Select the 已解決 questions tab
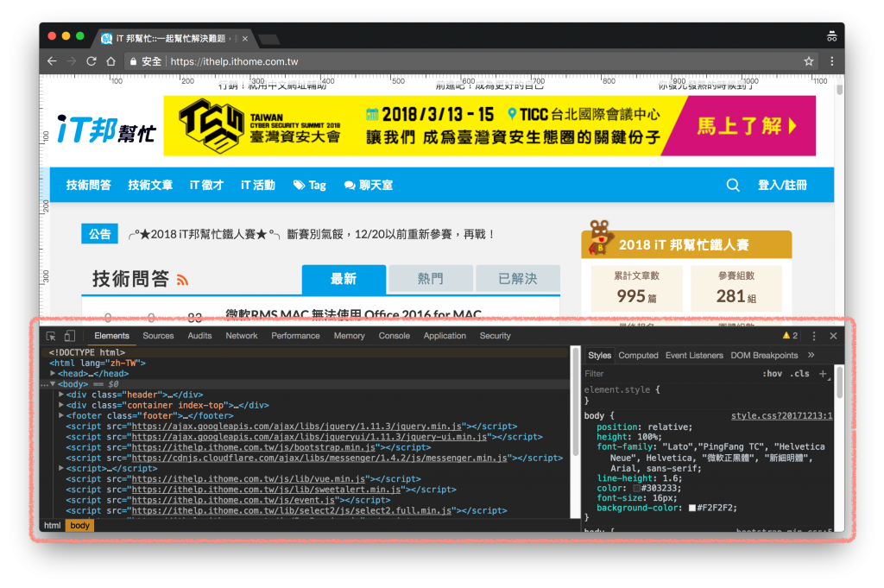 [518, 279]
